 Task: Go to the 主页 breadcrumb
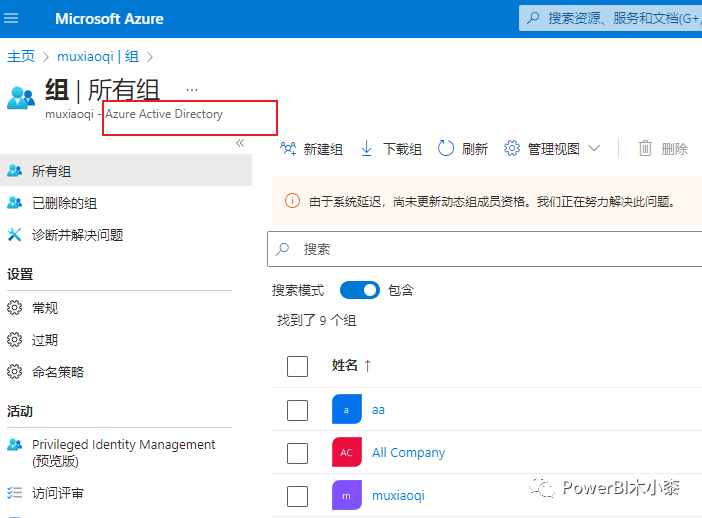21,56
